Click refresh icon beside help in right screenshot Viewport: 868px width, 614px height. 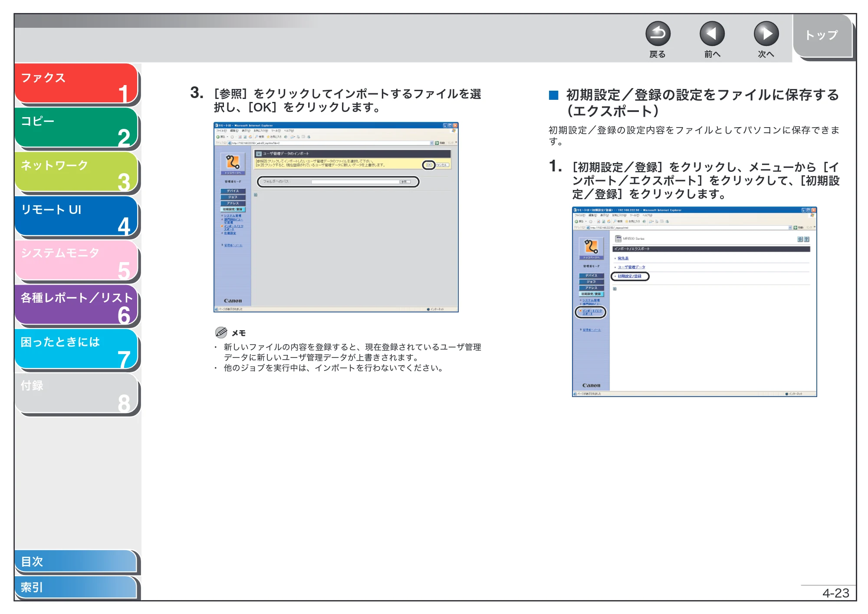[800, 239]
